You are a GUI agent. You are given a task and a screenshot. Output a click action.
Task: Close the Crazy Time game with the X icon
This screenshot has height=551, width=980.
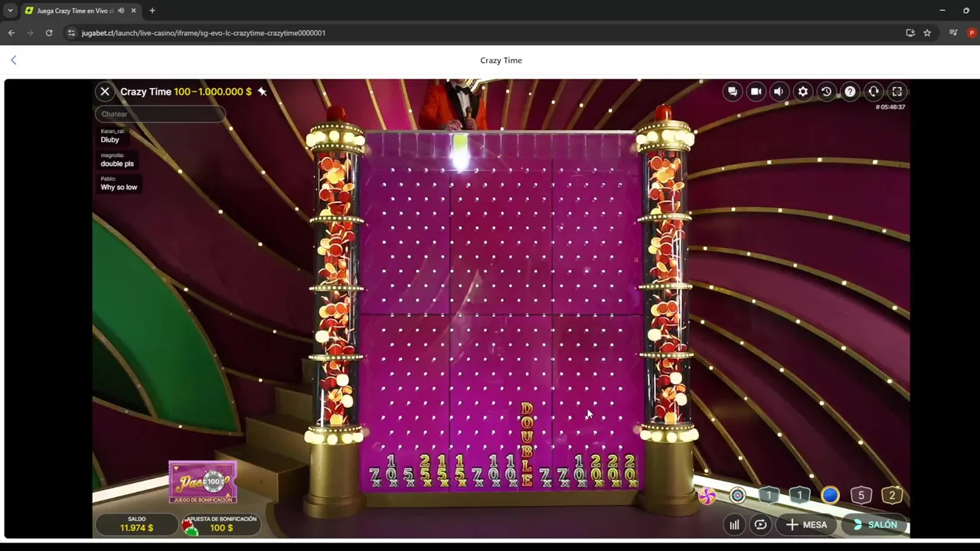(105, 91)
